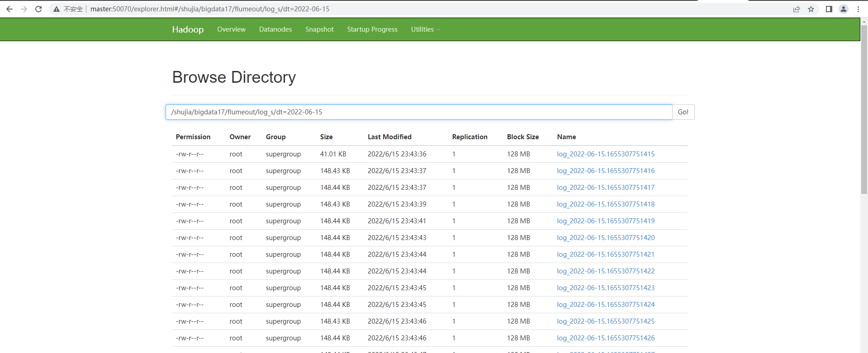Open the Datanodes page
Screen dimensions: 868x353
point(275,29)
